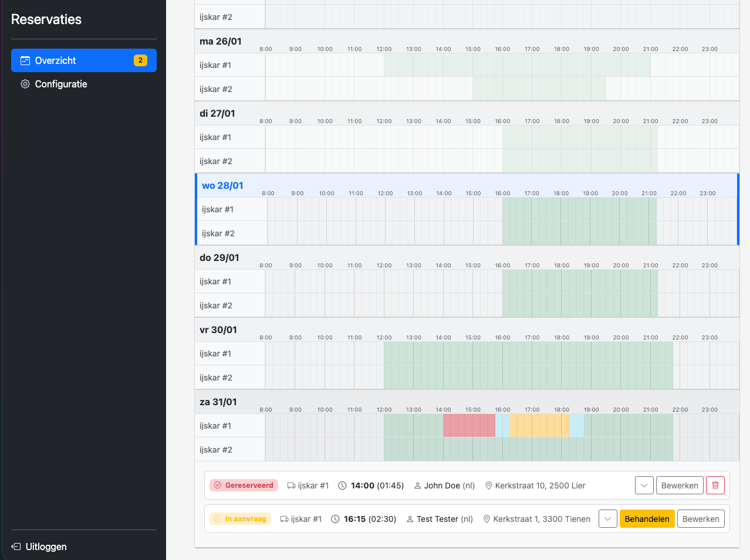The image size is (750, 560).
Task: Click location pin beside Kerkstraat 1, 3300 Tienen
Action: [487, 519]
